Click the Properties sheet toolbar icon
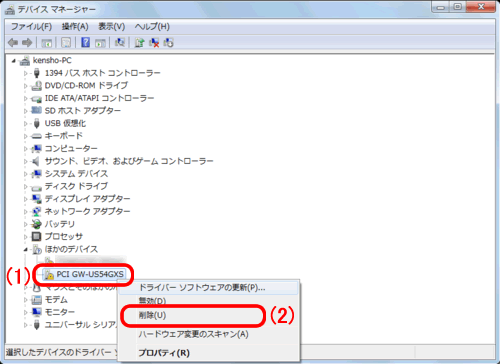The height and width of the screenshot is (364, 500). (66, 43)
